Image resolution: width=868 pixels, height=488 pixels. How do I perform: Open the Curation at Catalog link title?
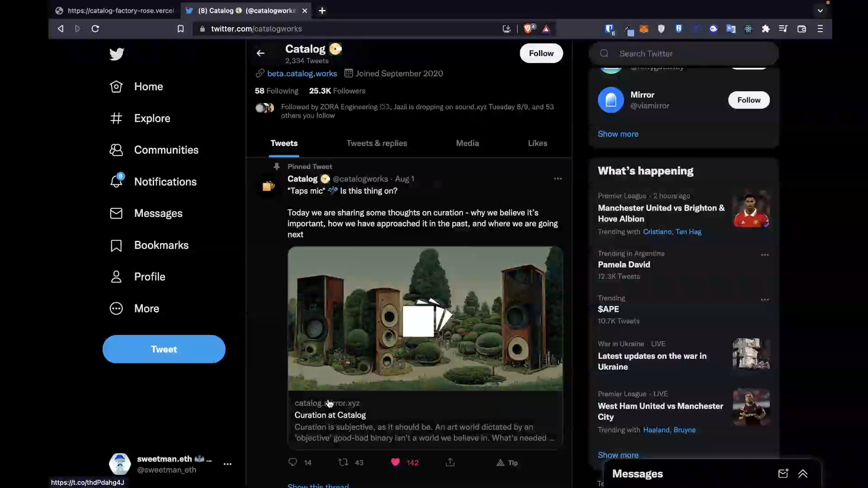point(330,415)
